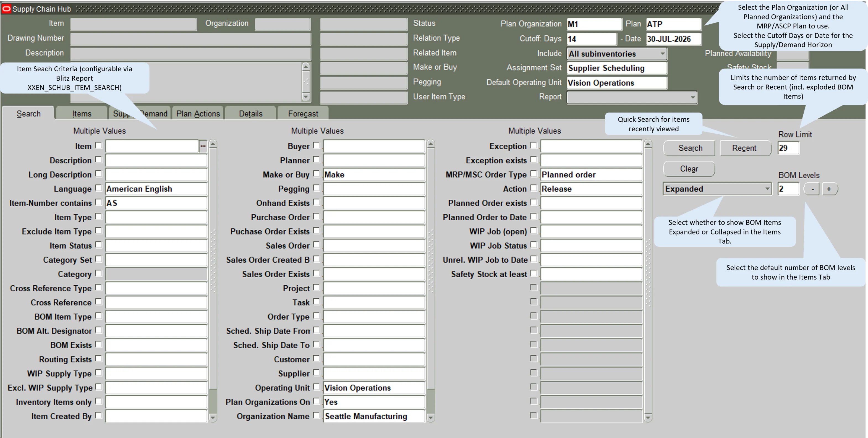Click the Make or Buy criteria field

(x=374, y=175)
